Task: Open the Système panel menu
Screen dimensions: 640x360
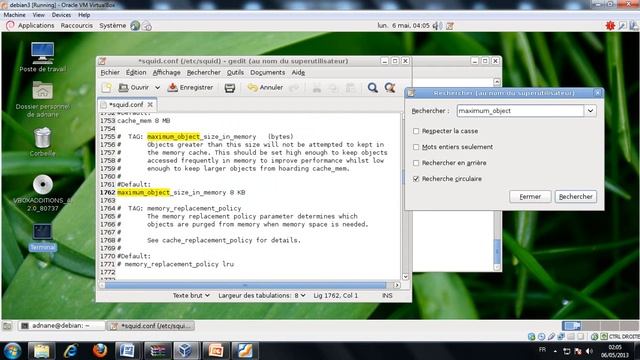Action: pos(113,25)
